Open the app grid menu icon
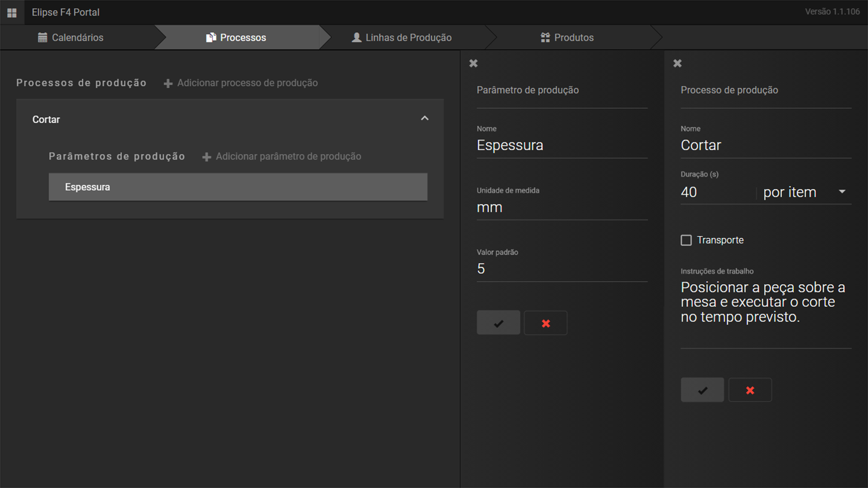Viewport: 868px width, 488px height. pyautogui.click(x=12, y=12)
